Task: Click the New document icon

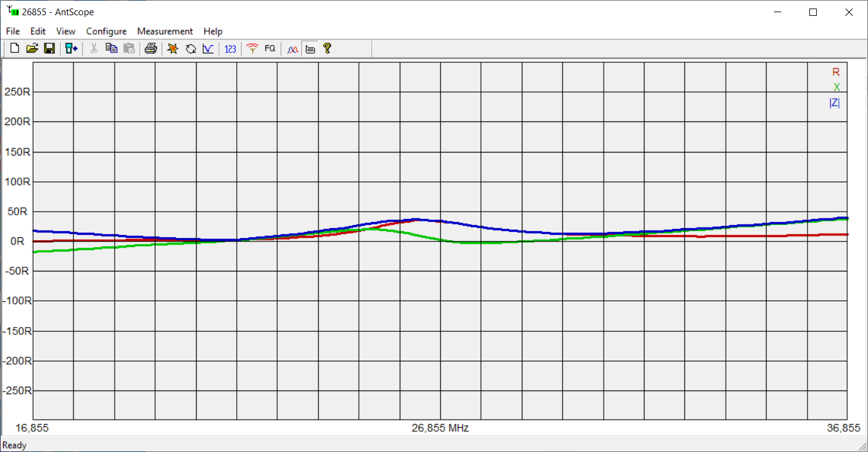Action: pos(15,49)
